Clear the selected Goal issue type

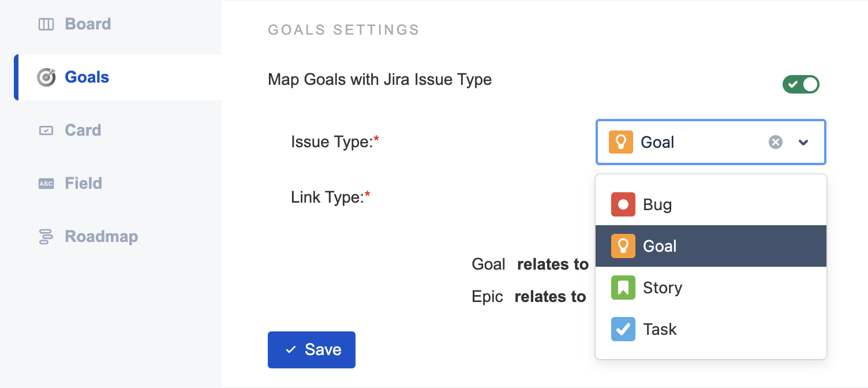[776, 142]
